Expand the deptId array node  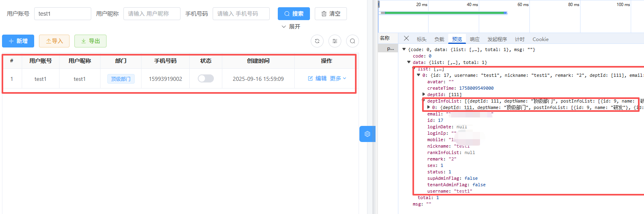pyautogui.click(x=424, y=95)
